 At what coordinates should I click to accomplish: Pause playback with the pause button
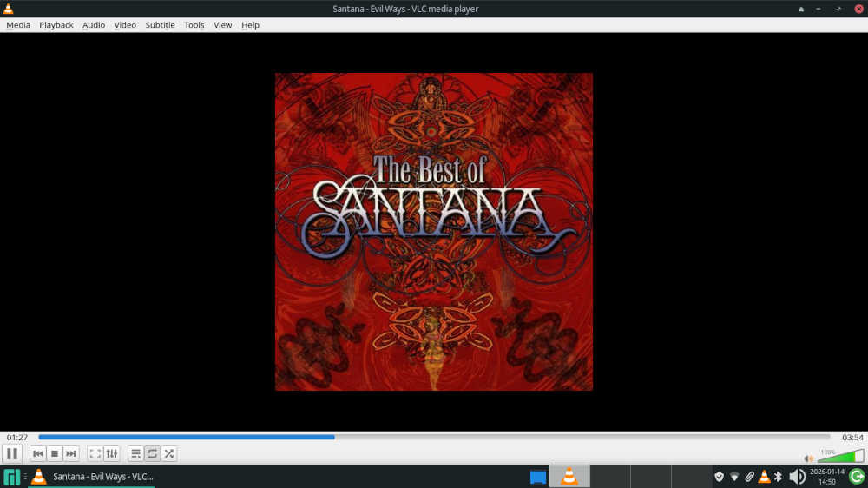pyautogui.click(x=12, y=453)
